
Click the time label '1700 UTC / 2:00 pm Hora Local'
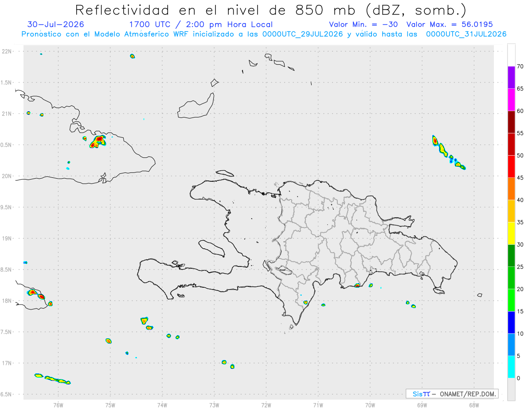coord(201,24)
